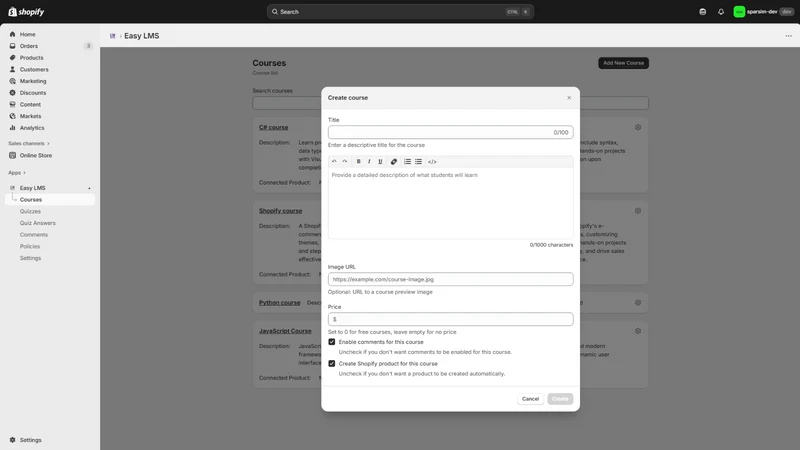
Task: Open the three-dot app menu
Action: pyautogui.click(x=788, y=36)
